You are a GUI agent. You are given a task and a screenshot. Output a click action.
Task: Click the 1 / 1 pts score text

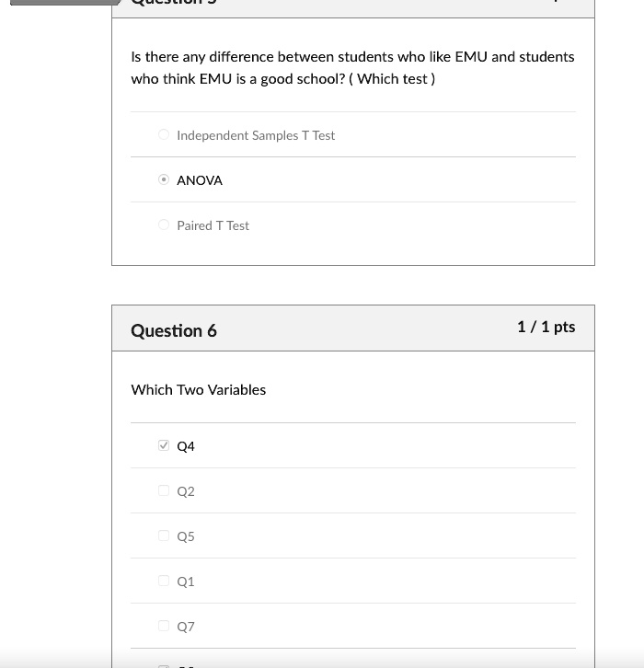click(x=546, y=327)
